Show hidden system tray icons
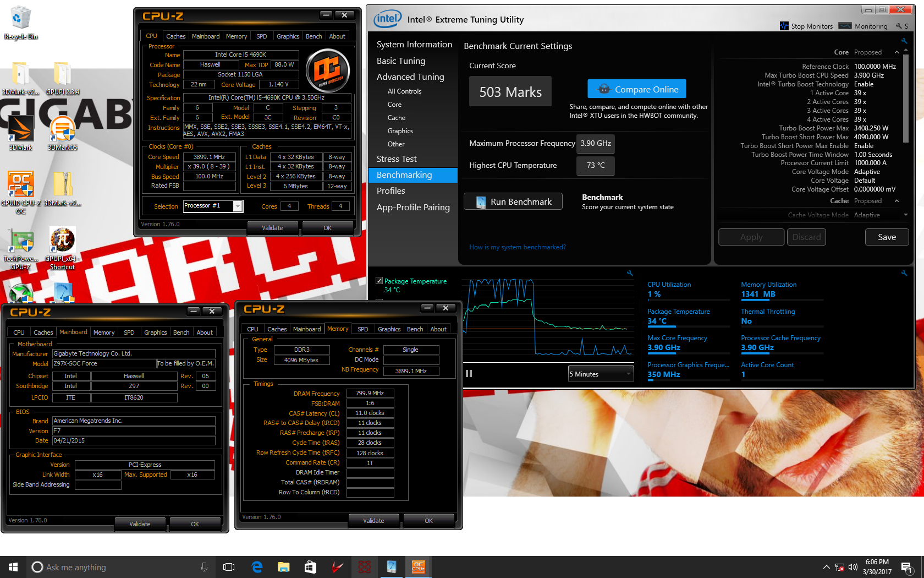924x578 pixels. [x=826, y=567]
